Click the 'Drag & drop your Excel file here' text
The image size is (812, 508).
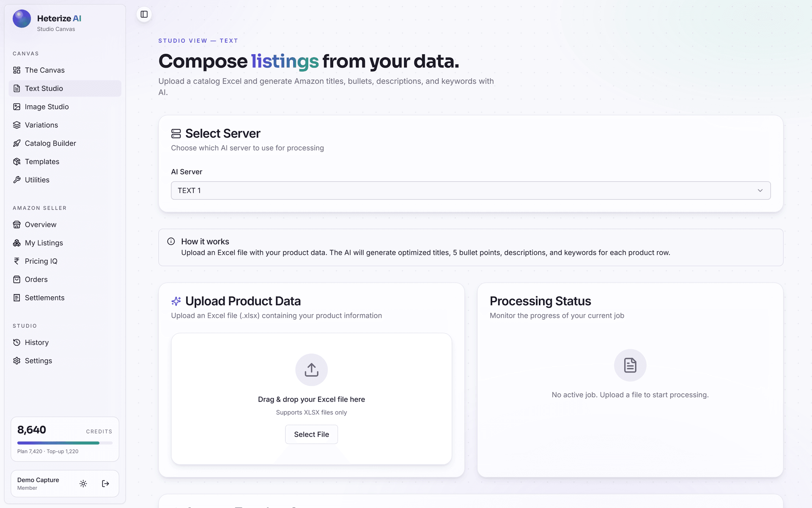tap(312, 399)
